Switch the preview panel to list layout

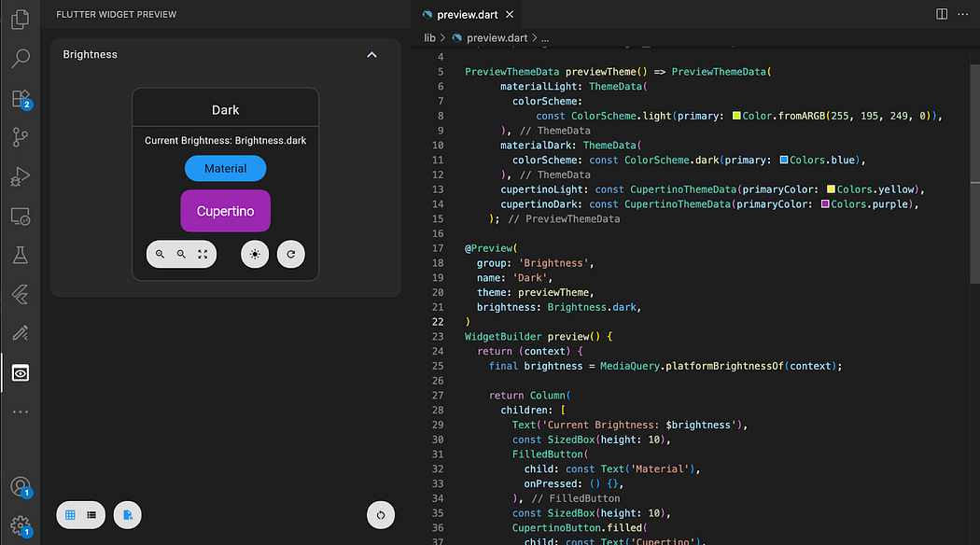tap(91, 514)
